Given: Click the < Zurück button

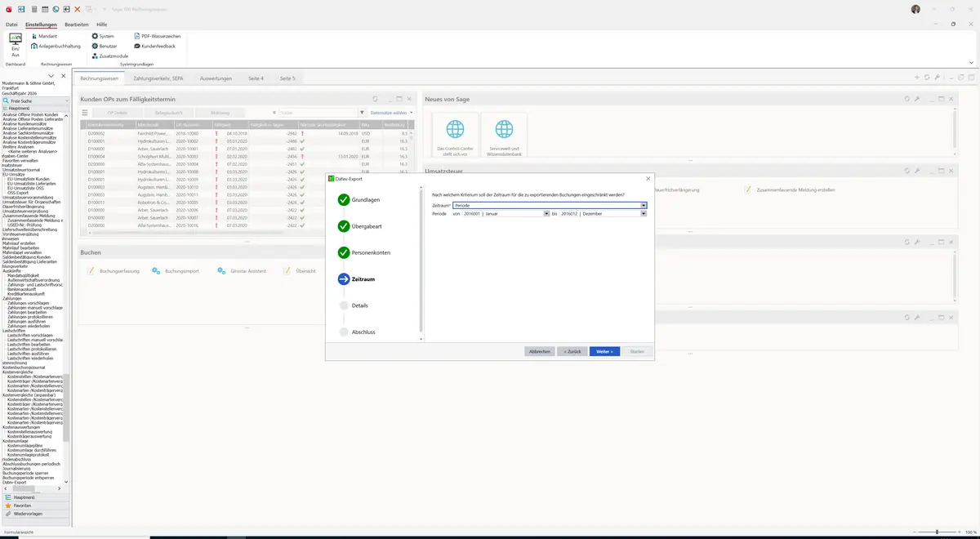Looking at the screenshot, I should pyautogui.click(x=572, y=351).
